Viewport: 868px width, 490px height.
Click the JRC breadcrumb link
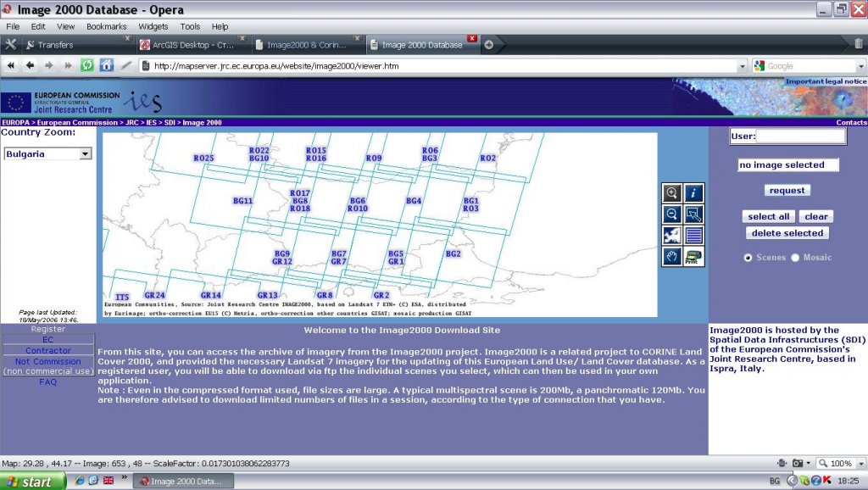[x=131, y=122]
